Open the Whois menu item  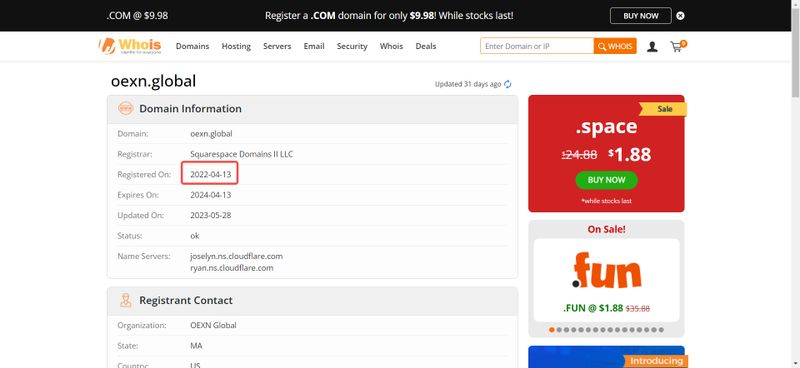click(x=391, y=46)
